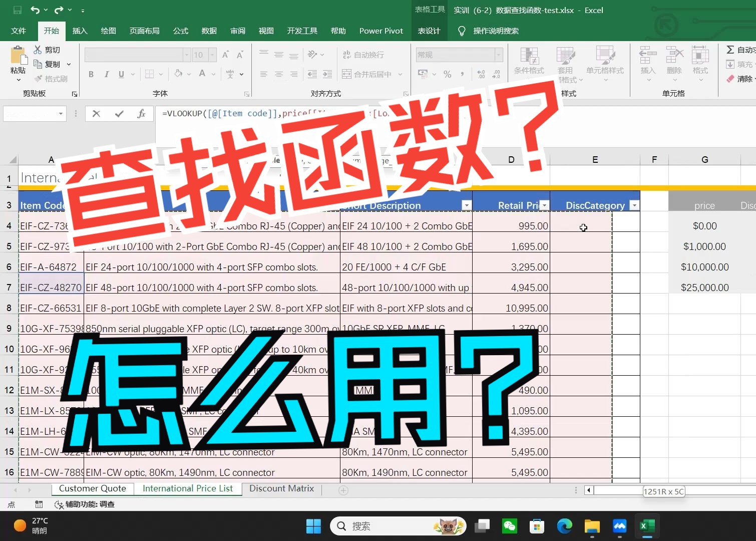Toggle bold formatting
The image size is (756, 541).
click(91, 74)
